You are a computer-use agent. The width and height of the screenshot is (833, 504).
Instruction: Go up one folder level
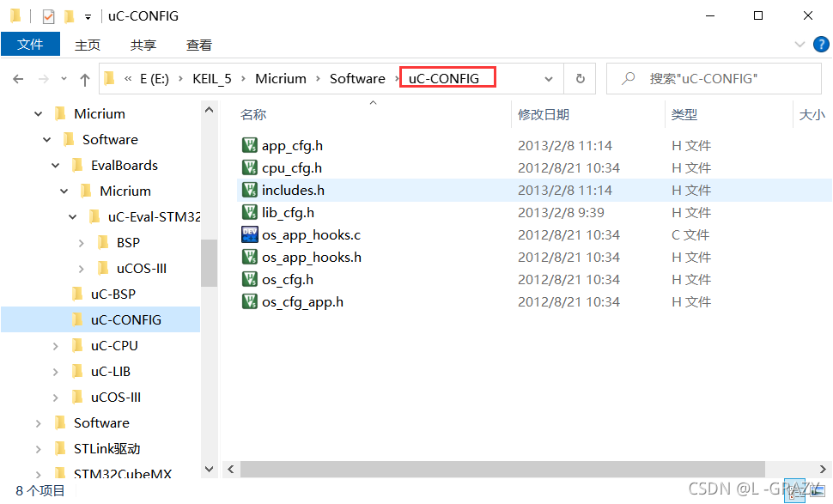(x=85, y=80)
